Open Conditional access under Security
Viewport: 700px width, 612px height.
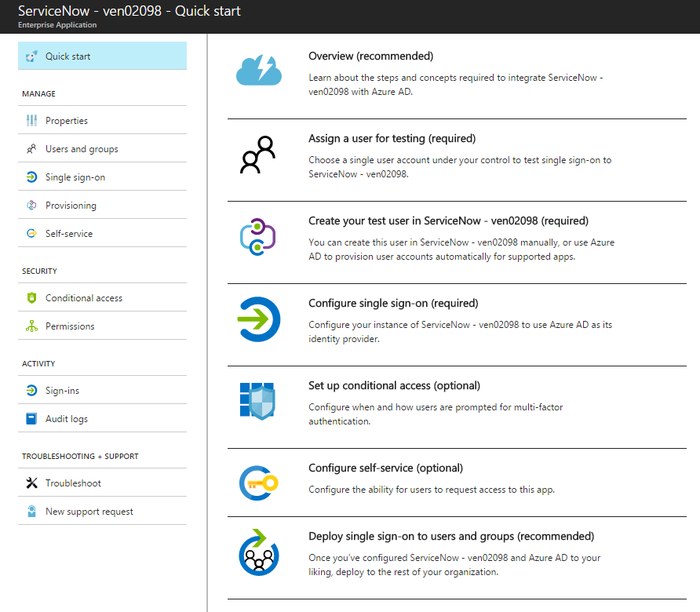tap(102, 297)
